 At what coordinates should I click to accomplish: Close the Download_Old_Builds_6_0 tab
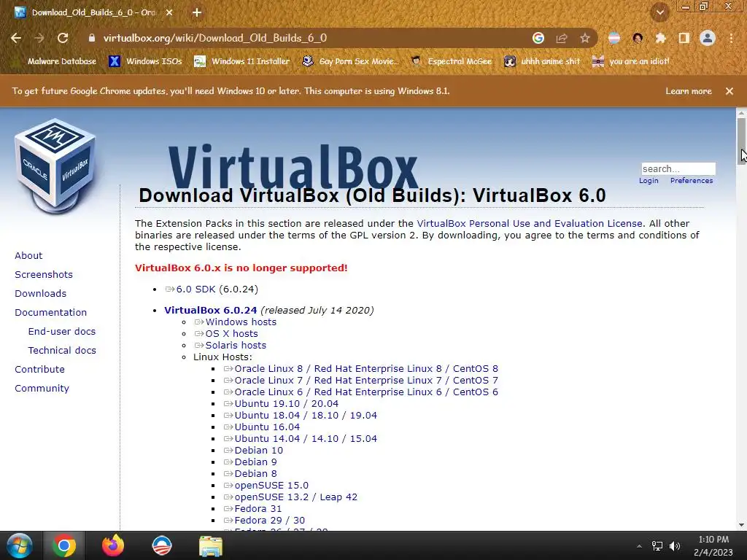pos(169,13)
